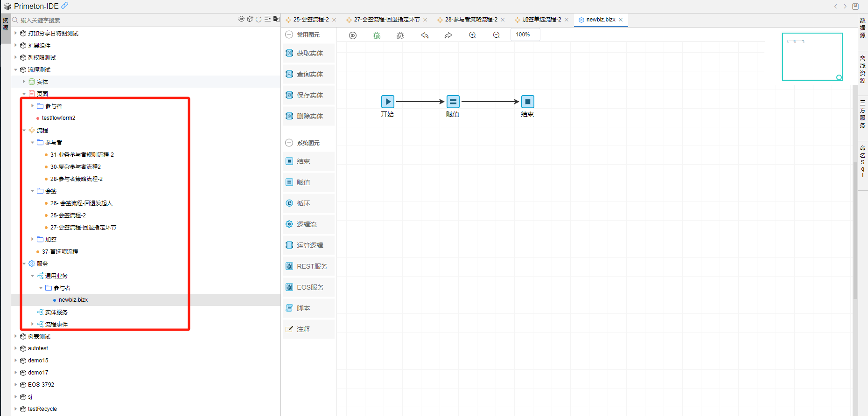Switch to the 25-会签流程-2 tab
Image resolution: width=868 pixels, height=416 pixels.
coord(311,20)
